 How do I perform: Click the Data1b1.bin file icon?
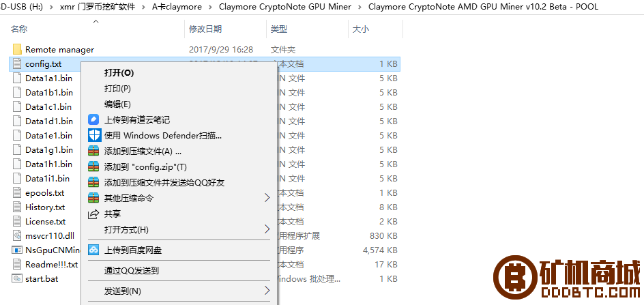pyautogui.click(x=17, y=93)
